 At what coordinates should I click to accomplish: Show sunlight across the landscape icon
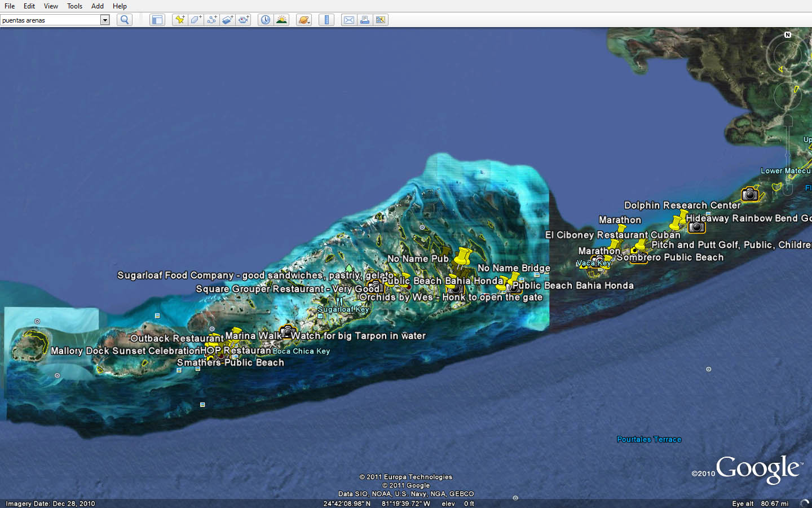click(x=281, y=20)
